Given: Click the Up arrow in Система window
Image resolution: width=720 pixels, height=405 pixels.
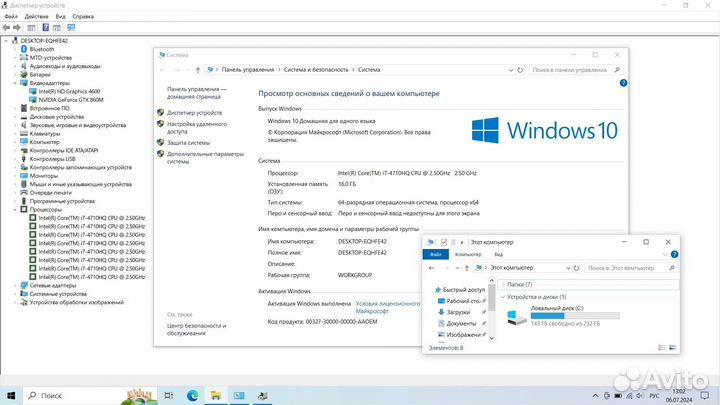Looking at the screenshot, I should (198, 70).
